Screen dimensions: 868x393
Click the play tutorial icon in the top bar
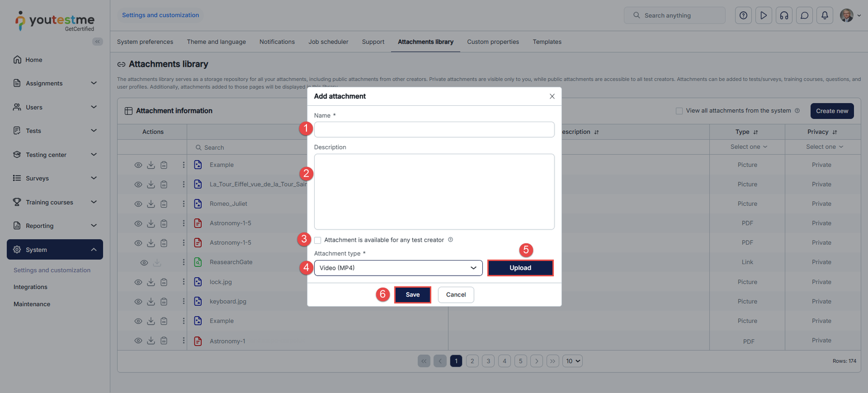click(763, 15)
